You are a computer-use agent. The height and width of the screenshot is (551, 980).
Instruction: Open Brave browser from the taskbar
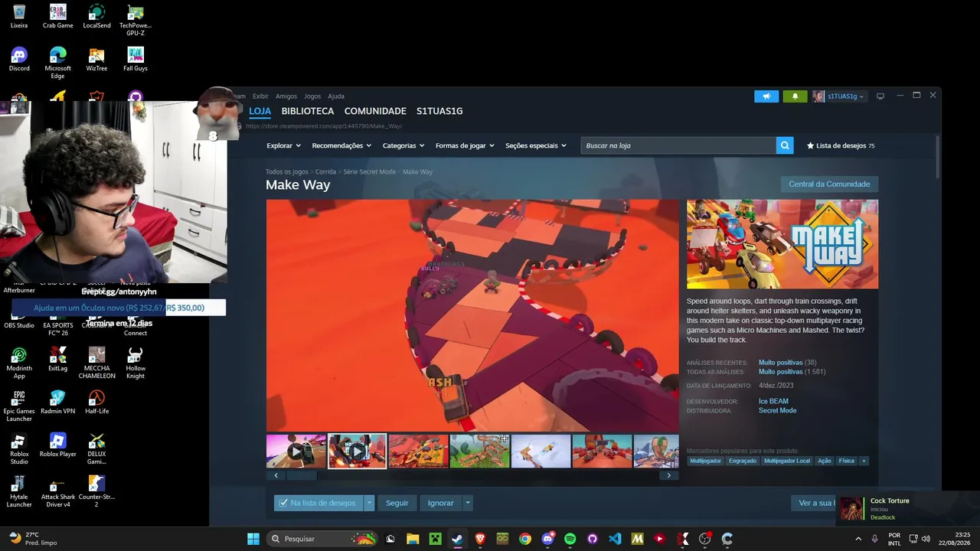480,539
